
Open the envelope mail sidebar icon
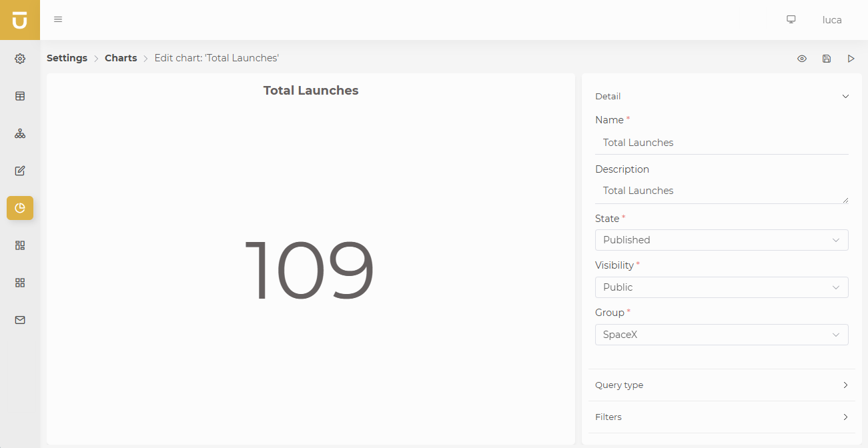coord(20,320)
